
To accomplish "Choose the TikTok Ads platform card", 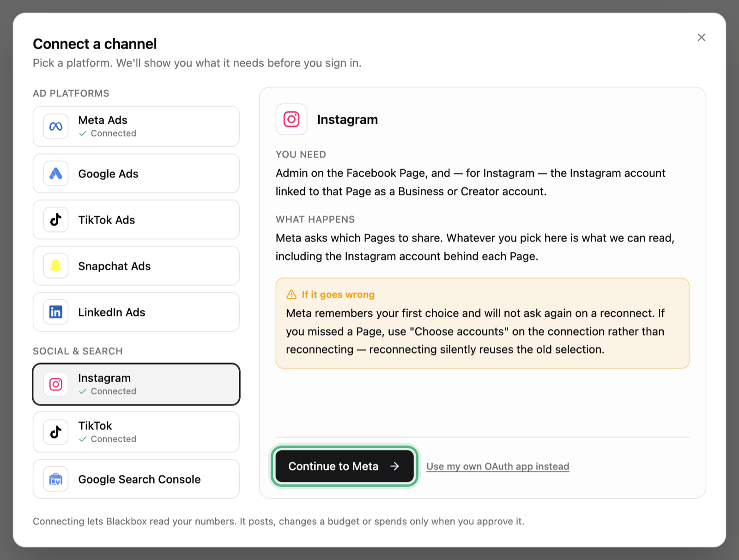I will (136, 220).
